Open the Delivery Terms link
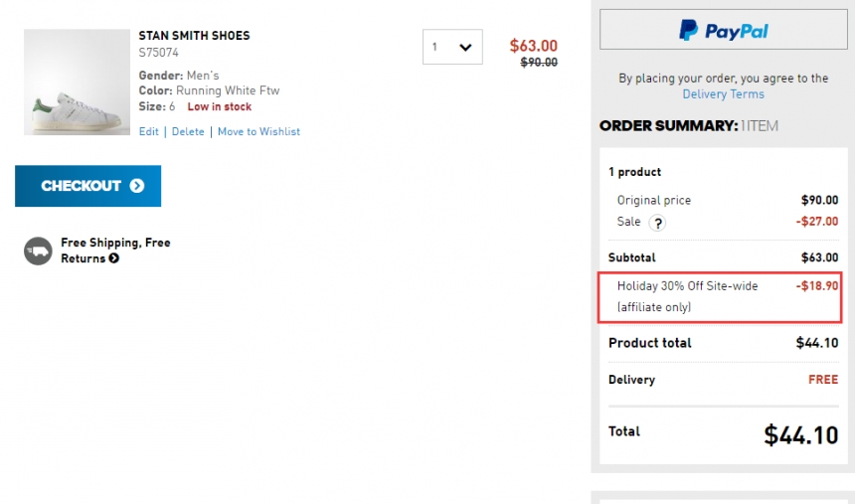 tap(723, 93)
